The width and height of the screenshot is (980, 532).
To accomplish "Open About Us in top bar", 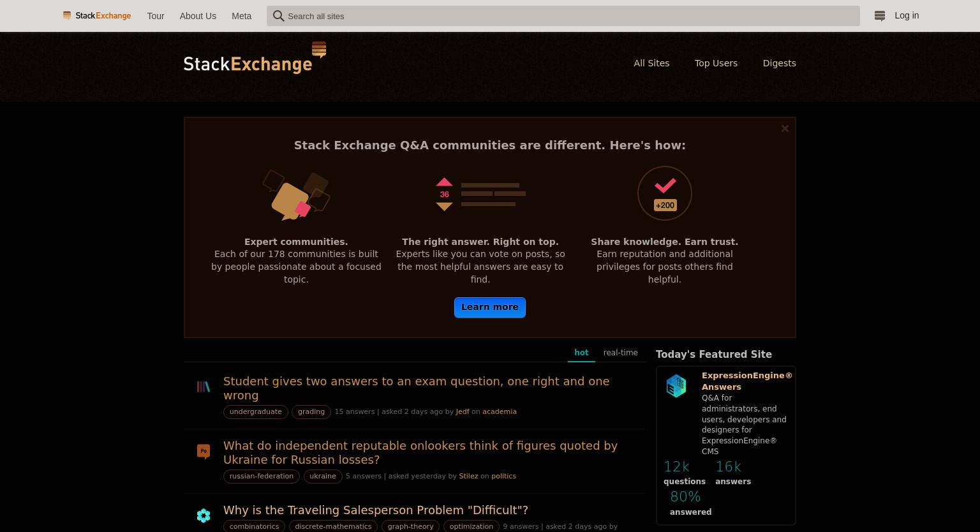I will point(198,16).
